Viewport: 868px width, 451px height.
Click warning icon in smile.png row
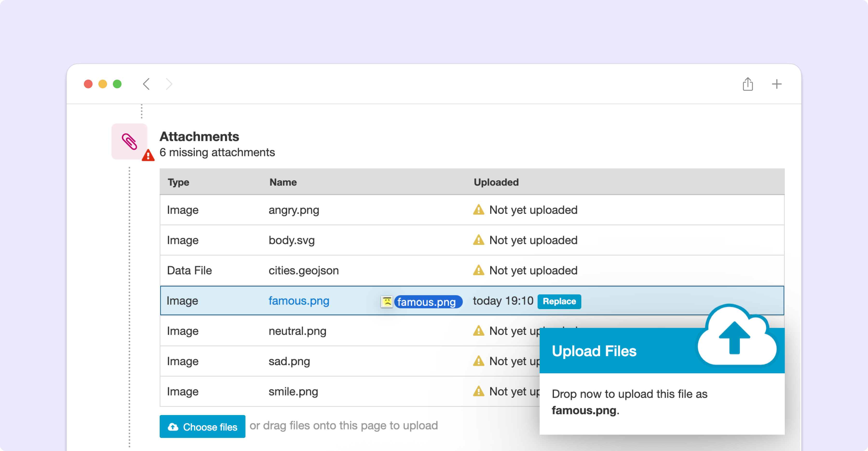478,391
